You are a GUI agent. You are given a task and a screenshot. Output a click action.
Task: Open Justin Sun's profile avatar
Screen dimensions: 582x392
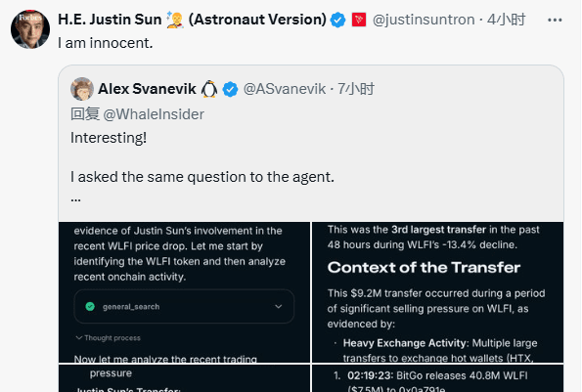click(30, 29)
